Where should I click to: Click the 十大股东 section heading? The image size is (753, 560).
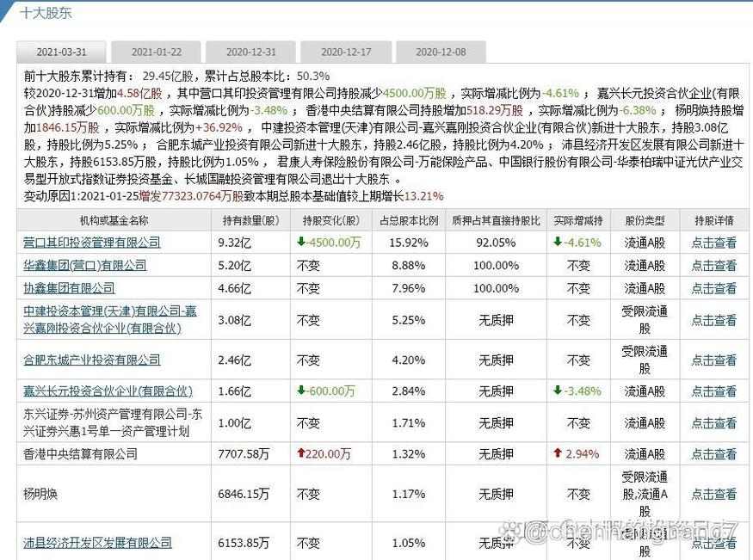coord(46,13)
